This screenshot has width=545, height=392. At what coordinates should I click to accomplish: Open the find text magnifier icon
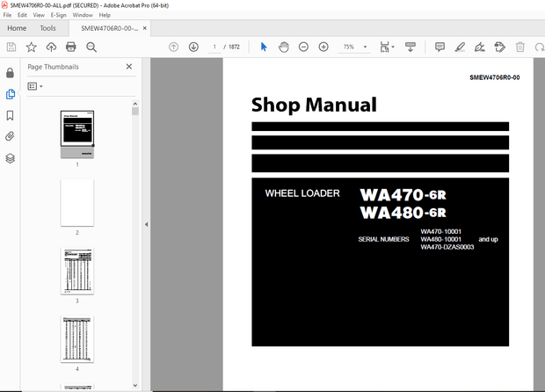(x=91, y=47)
